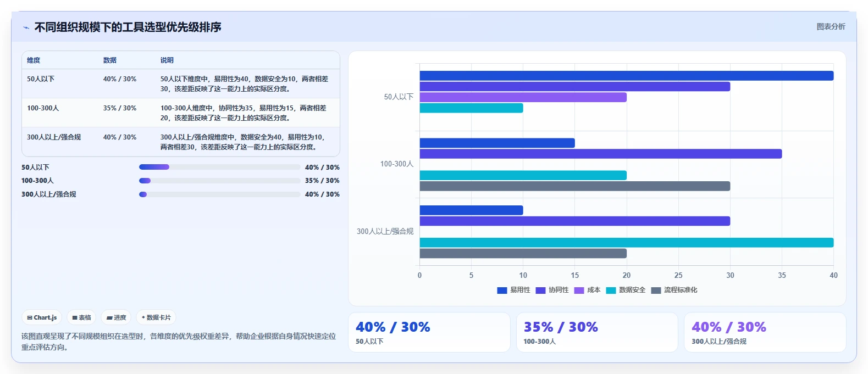
Task: Click the 300人以上/强合规 progress bar
Action: tap(220, 194)
